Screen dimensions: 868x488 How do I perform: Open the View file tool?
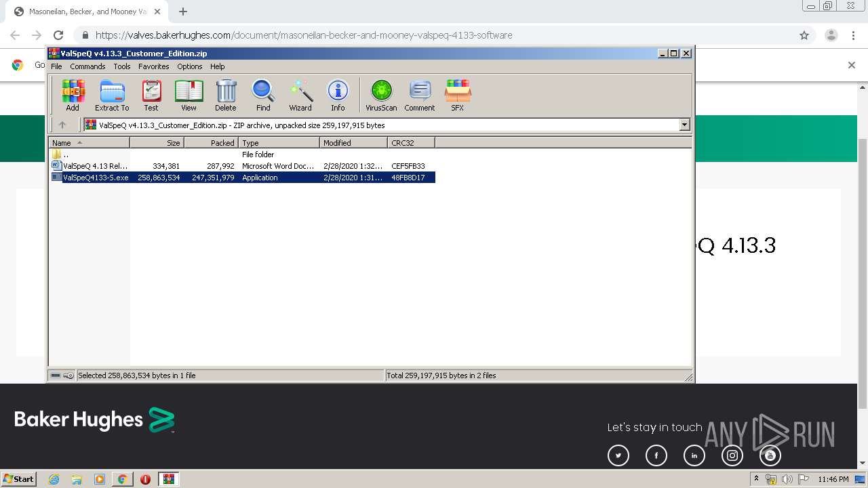point(189,95)
